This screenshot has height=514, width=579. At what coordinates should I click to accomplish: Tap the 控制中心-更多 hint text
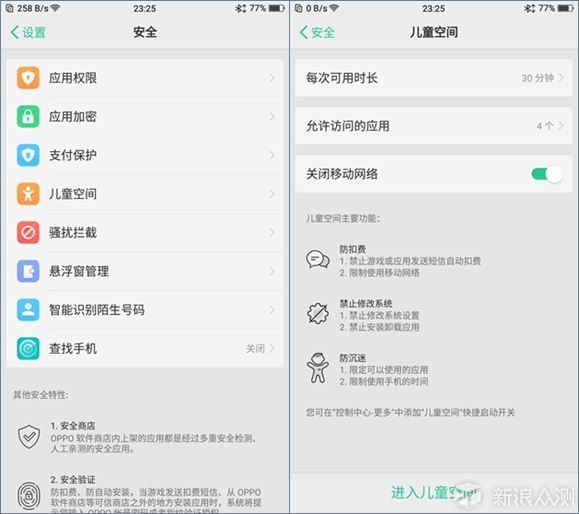click(410, 413)
